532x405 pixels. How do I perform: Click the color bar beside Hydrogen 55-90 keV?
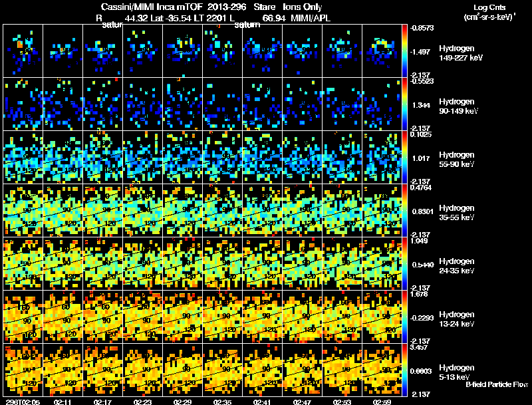(404, 158)
